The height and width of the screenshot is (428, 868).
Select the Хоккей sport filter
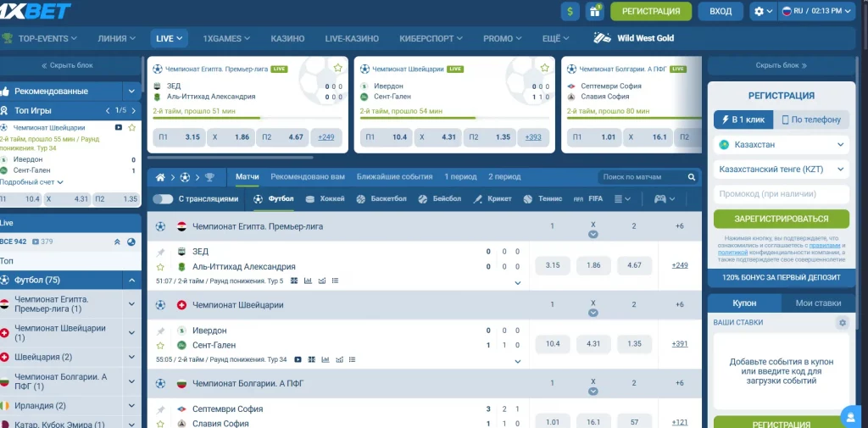tap(325, 199)
